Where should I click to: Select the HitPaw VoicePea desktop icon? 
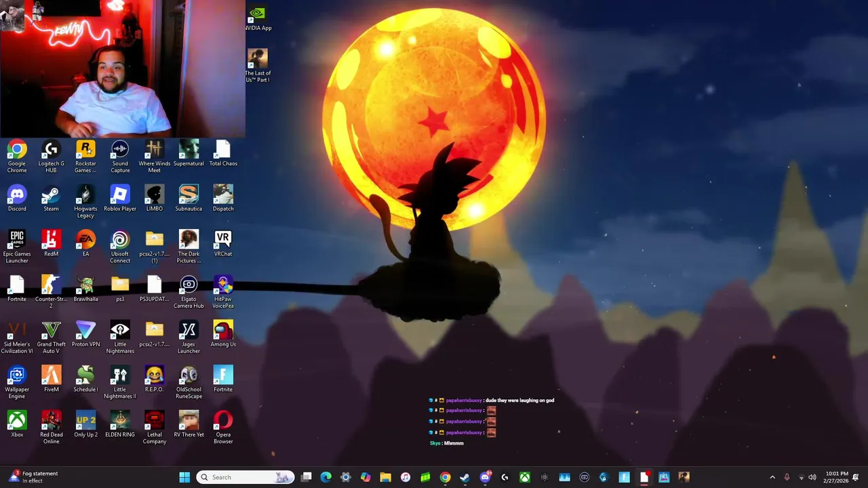point(223,292)
